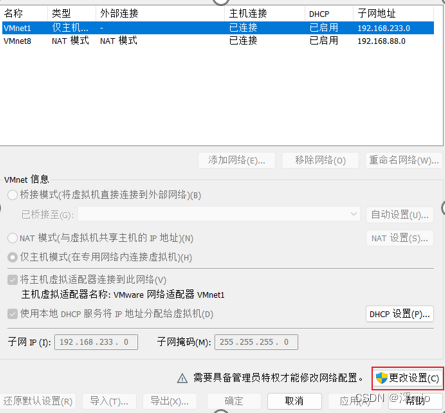The image size is (445, 413).
Task: Click 已启用 DHCP cell in VMnet8 row
Action: tap(324, 41)
